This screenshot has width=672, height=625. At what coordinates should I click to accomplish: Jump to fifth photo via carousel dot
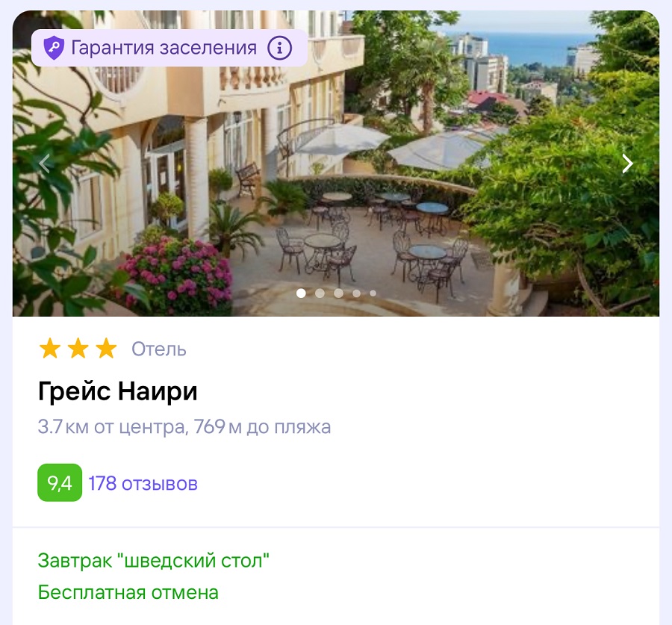click(x=373, y=293)
